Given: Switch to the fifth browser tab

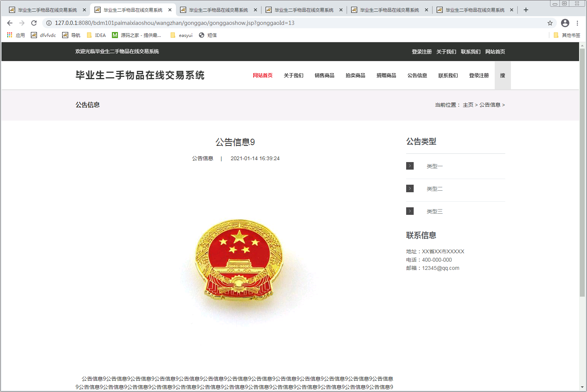Looking at the screenshot, I should 390,10.
